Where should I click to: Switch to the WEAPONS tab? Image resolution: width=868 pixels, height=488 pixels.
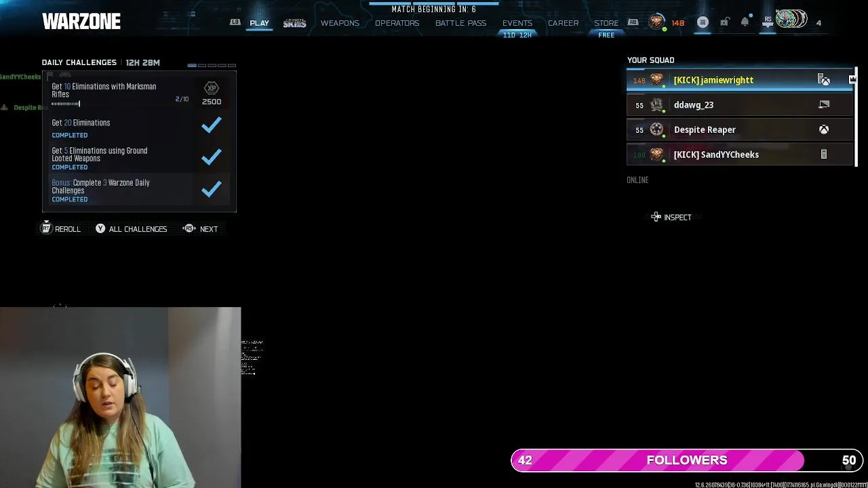click(340, 23)
